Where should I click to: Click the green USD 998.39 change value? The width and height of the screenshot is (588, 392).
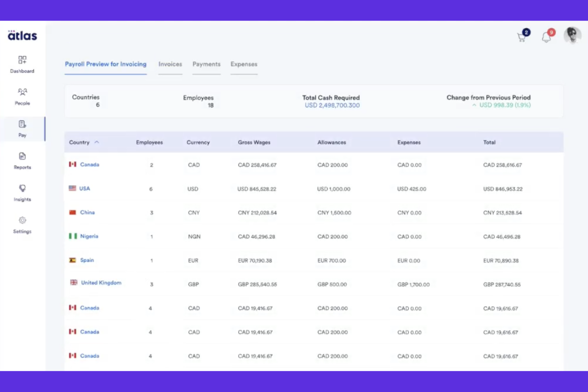click(501, 105)
